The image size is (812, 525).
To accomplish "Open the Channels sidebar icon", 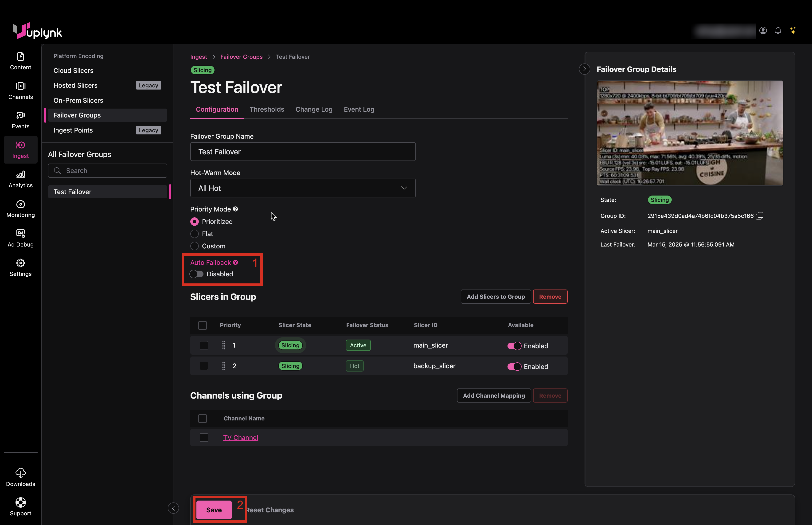I will [20, 86].
